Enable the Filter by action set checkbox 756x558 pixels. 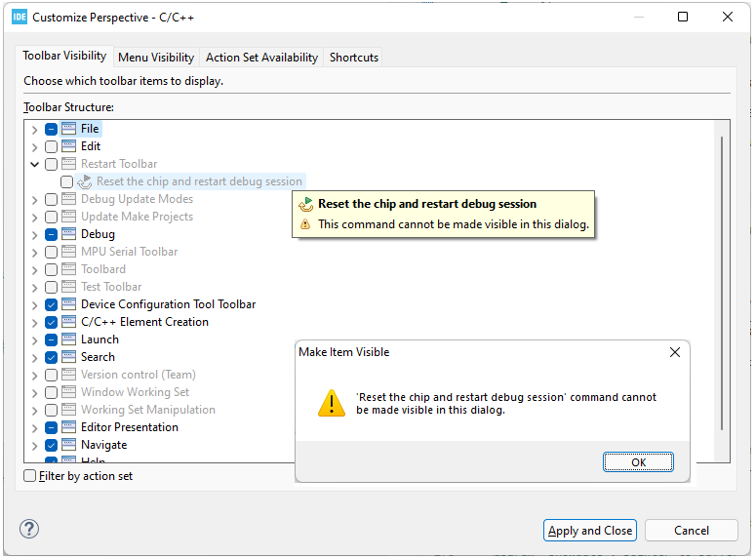coord(30,476)
